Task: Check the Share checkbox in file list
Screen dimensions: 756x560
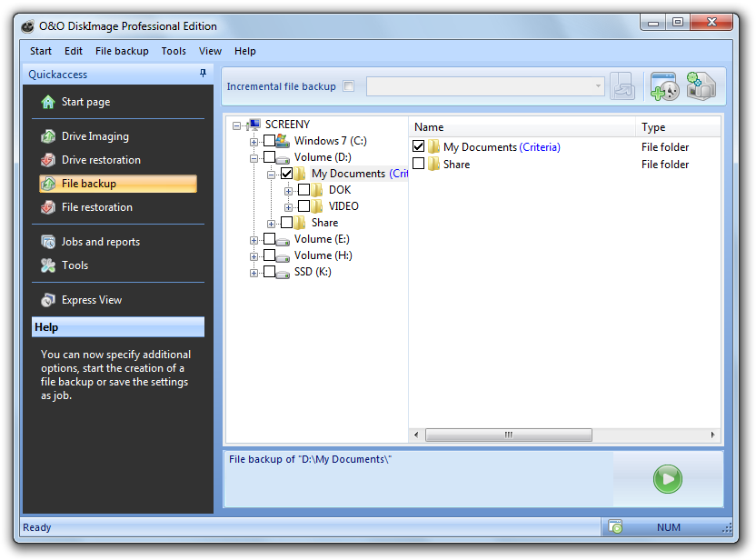Action: click(419, 164)
